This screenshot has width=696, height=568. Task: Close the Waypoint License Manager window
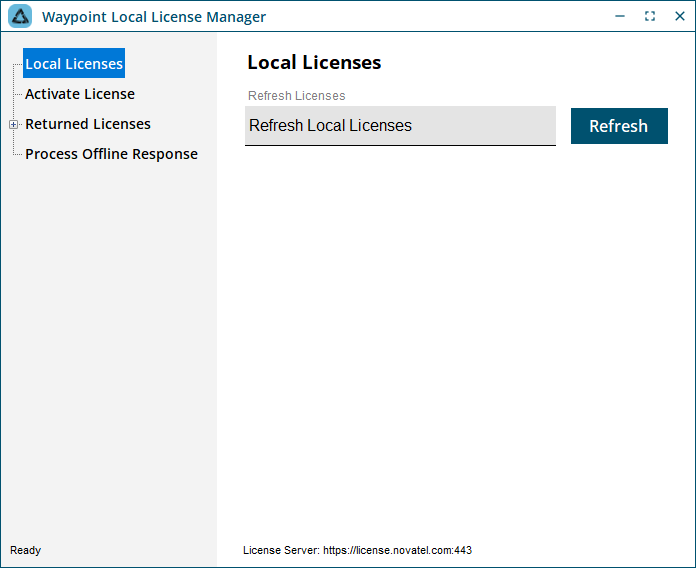tap(680, 16)
